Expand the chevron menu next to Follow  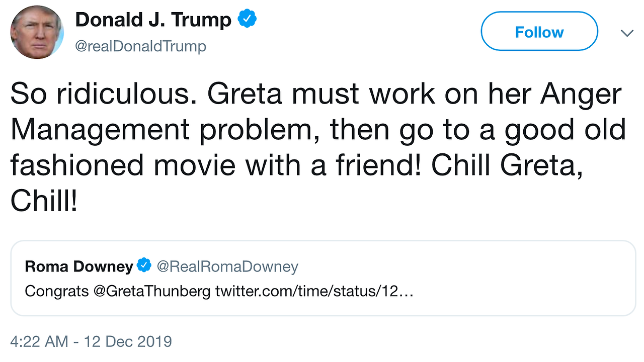[627, 33]
